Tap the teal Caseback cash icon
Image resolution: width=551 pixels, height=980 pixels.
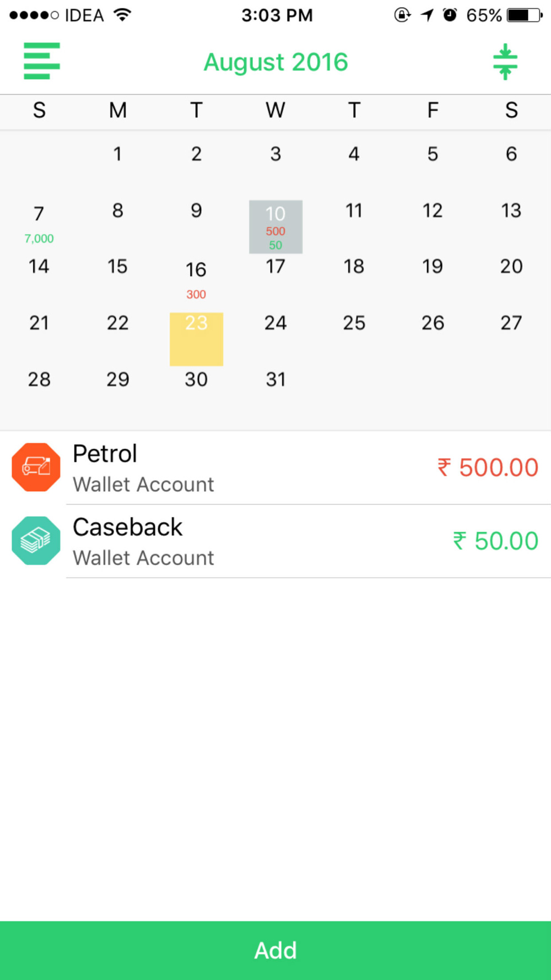point(36,541)
